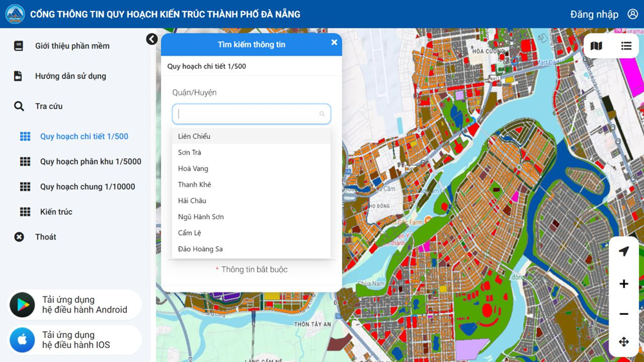Open the user account icon
This screenshot has width=644, height=362.
coord(633,14)
